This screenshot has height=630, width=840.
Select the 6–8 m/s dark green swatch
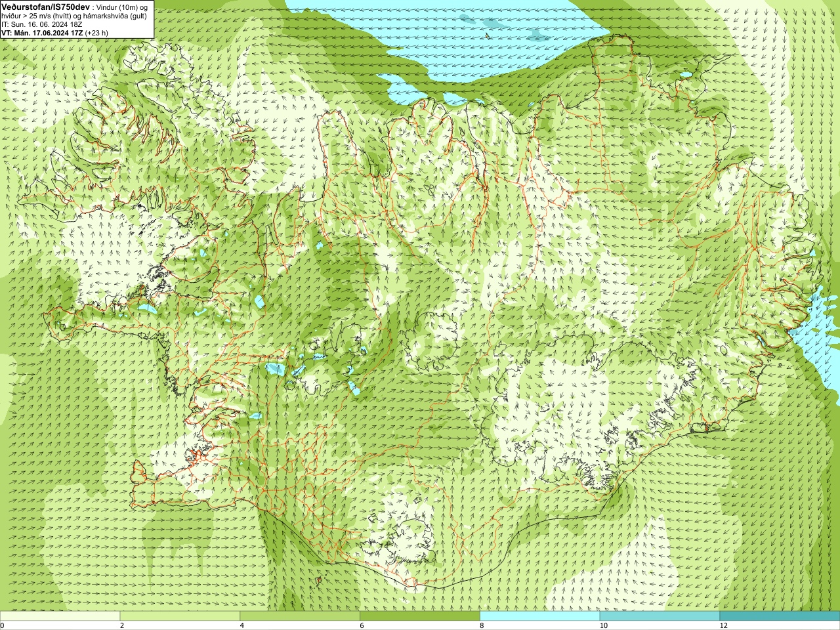coord(420,616)
